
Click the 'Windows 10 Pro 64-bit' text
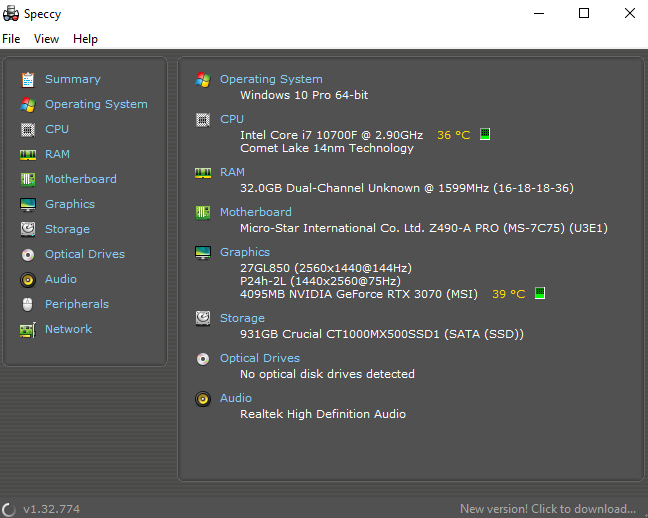[304, 95]
